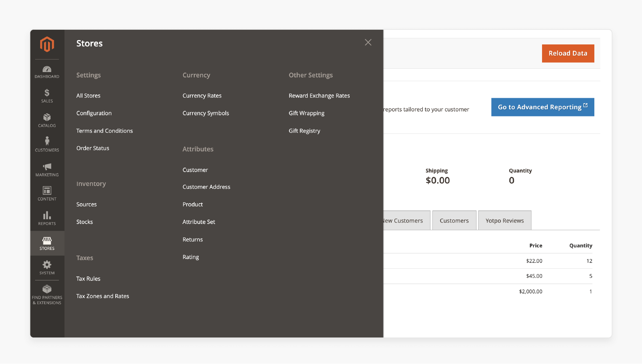
Task: Open the Dashboard sidebar icon
Action: [47, 72]
